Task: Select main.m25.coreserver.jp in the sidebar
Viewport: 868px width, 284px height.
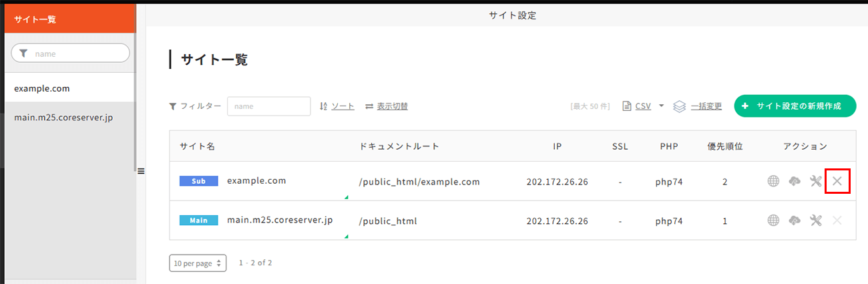Action: (69, 117)
